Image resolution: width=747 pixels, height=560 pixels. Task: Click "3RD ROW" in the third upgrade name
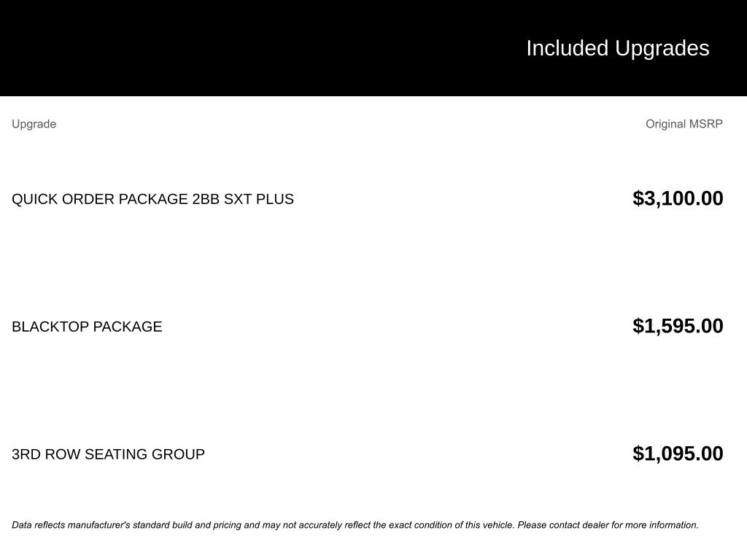pos(46,454)
